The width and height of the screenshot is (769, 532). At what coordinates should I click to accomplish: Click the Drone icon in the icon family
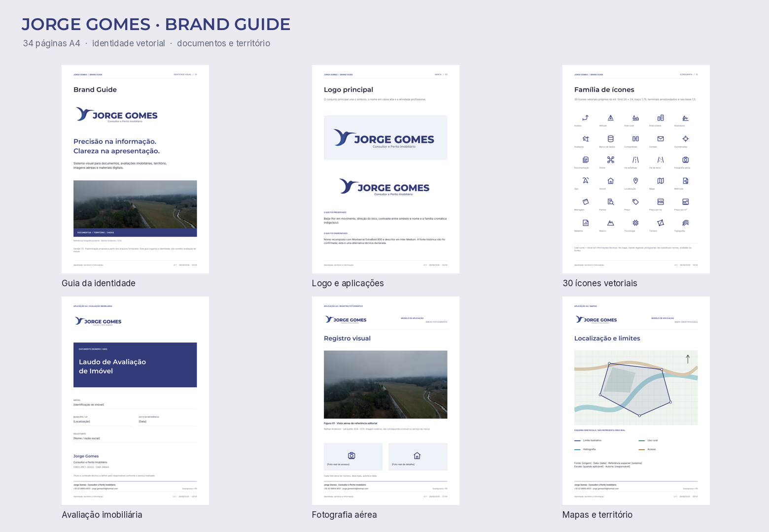610,160
